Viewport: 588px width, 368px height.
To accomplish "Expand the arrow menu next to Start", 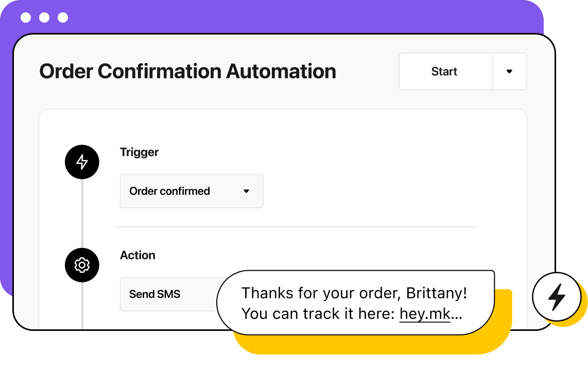I will point(509,72).
